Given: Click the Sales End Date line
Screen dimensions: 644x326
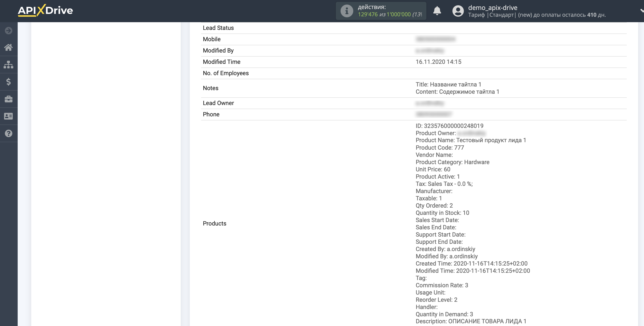Looking at the screenshot, I should tap(436, 227).
